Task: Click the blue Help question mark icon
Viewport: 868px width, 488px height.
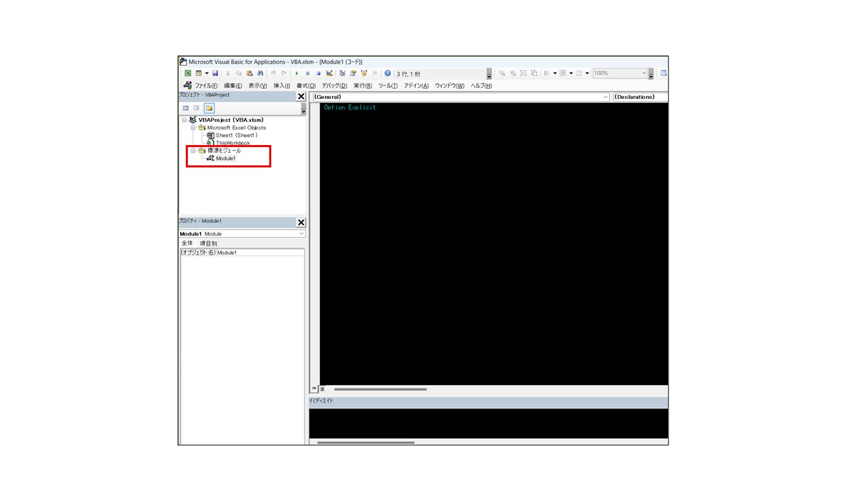Action: pos(387,73)
